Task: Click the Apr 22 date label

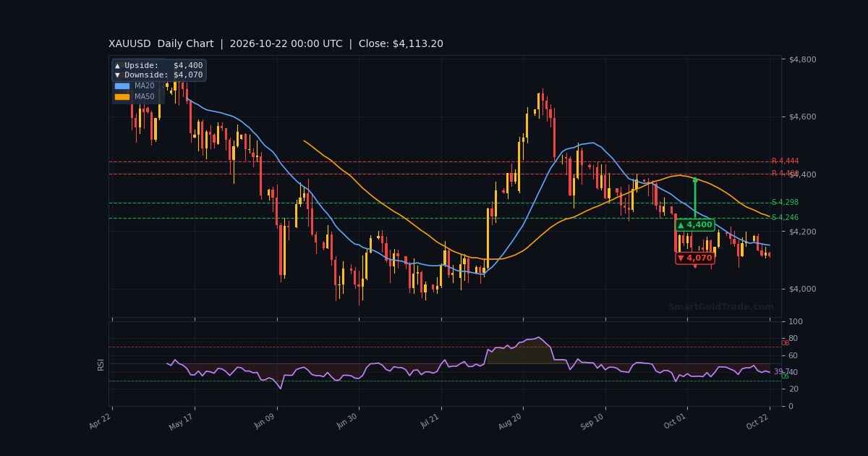Action: [x=101, y=421]
